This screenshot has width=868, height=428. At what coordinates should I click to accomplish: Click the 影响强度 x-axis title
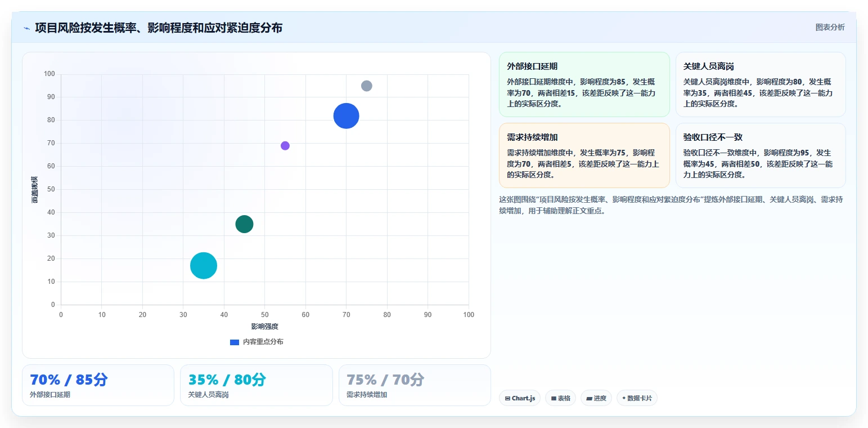[x=264, y=327]
